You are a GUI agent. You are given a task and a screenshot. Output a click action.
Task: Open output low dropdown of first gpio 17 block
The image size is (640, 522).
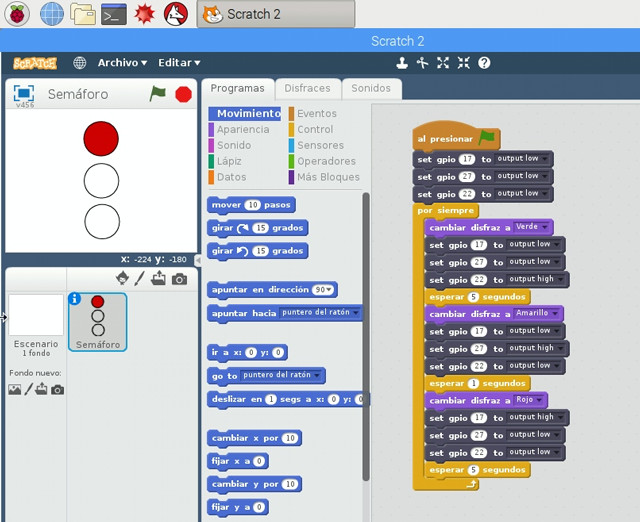(522, 158)
